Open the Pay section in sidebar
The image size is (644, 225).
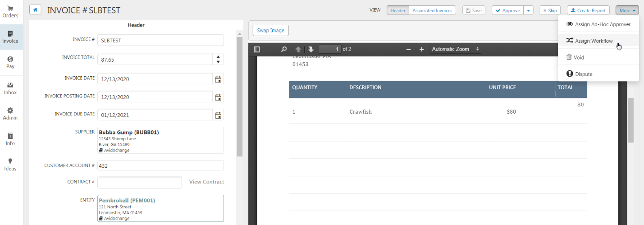click(x=10, y=62)
